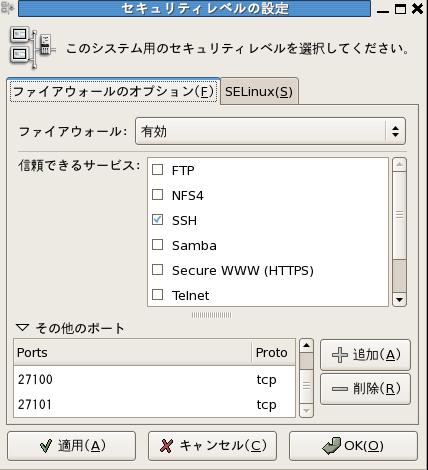
Task: Maximize the security level settings window
Action: point(400,9)
